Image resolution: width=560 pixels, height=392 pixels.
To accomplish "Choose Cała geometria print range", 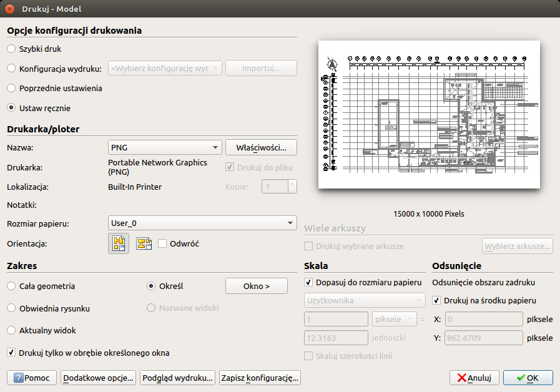I will [10, 286].
